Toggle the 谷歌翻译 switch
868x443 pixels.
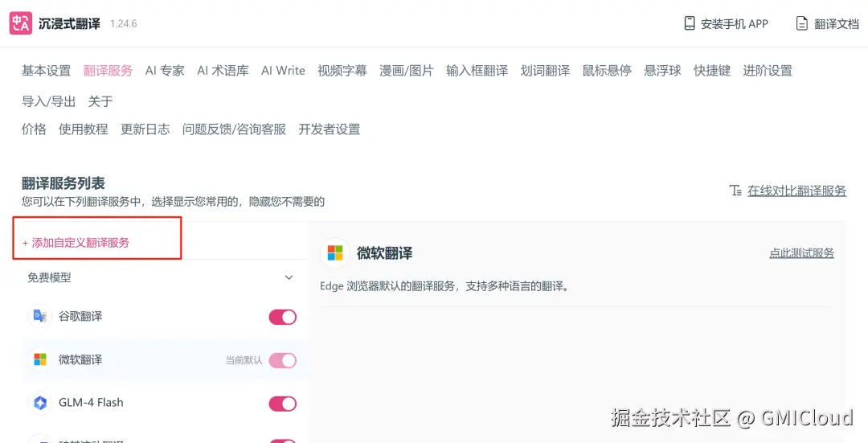click(283, 317)
